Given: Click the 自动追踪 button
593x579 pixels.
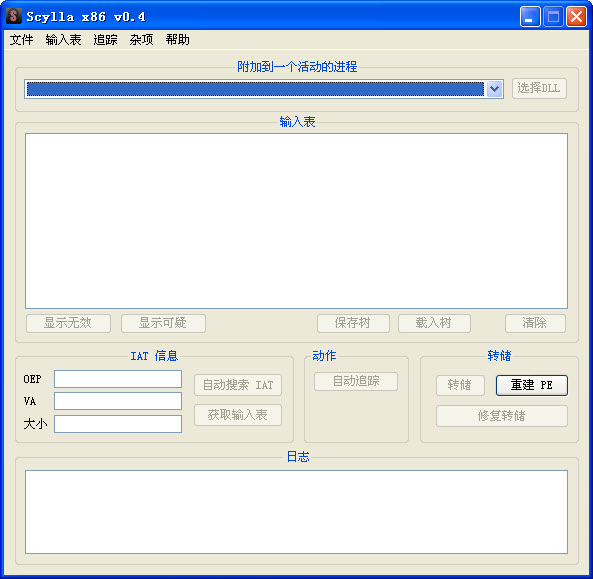Looking at the screenshot, I should tap(356, 381).
